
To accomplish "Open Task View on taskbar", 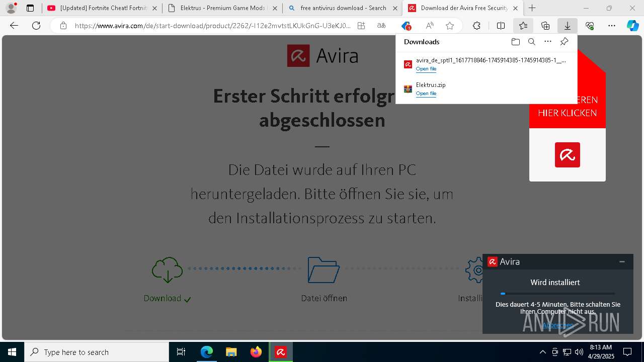I will pos(181,352).
